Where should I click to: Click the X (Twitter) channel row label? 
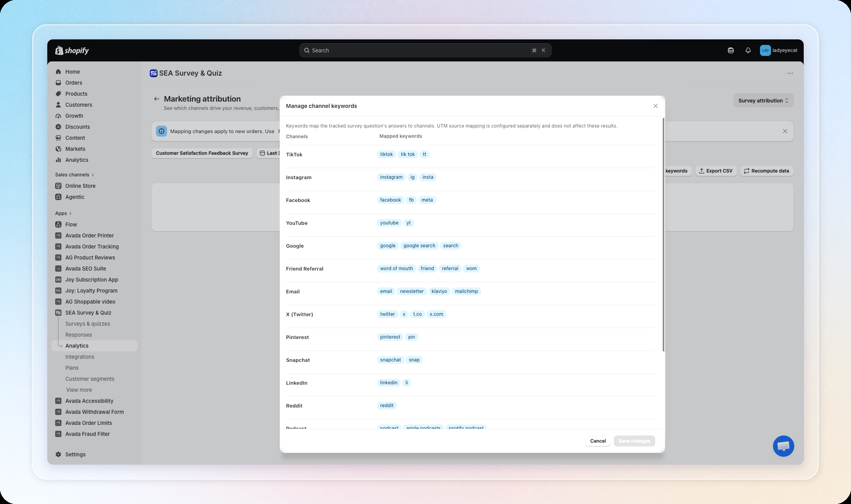point(299,315)
